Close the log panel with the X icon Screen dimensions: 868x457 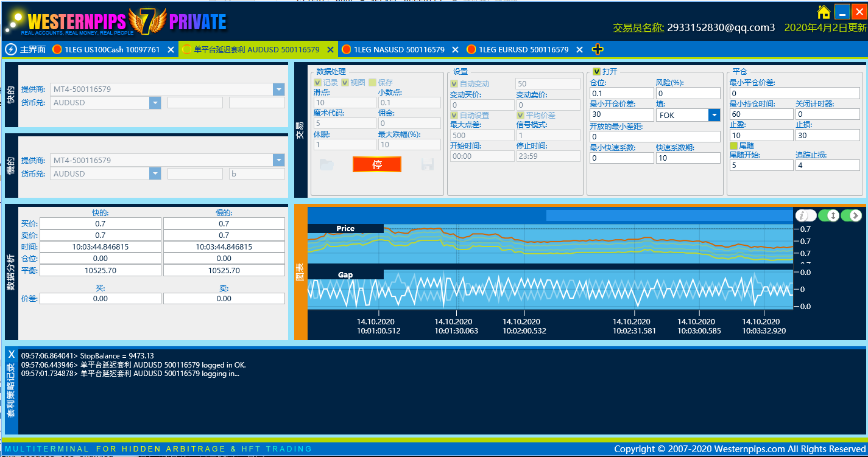11,354
